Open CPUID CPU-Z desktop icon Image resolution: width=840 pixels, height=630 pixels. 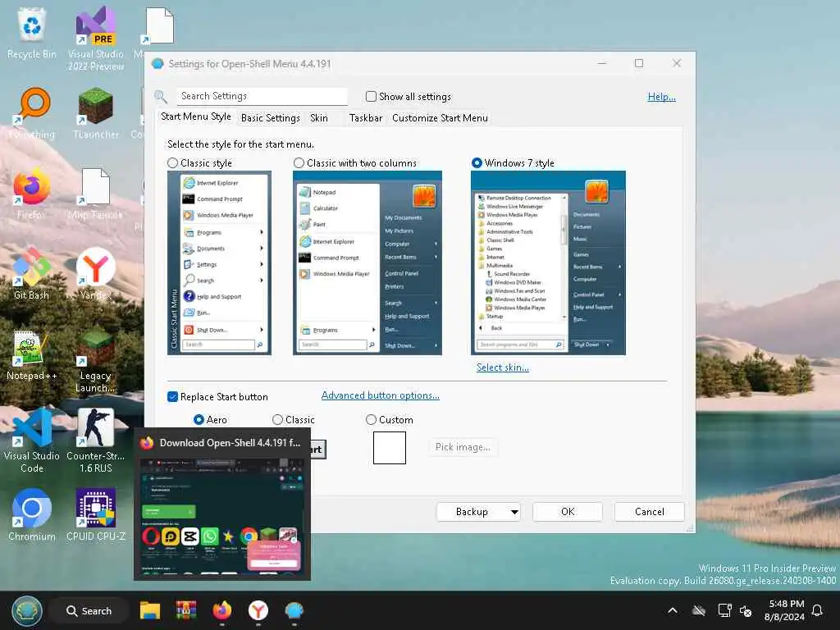(96, 515)
